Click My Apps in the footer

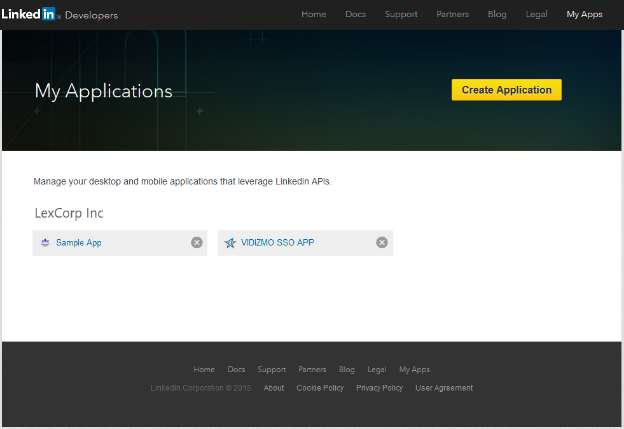[414, 370]
